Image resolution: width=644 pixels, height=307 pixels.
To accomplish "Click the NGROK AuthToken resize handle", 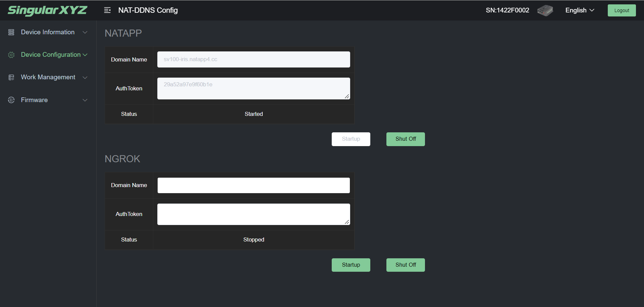I will [347, 222].
